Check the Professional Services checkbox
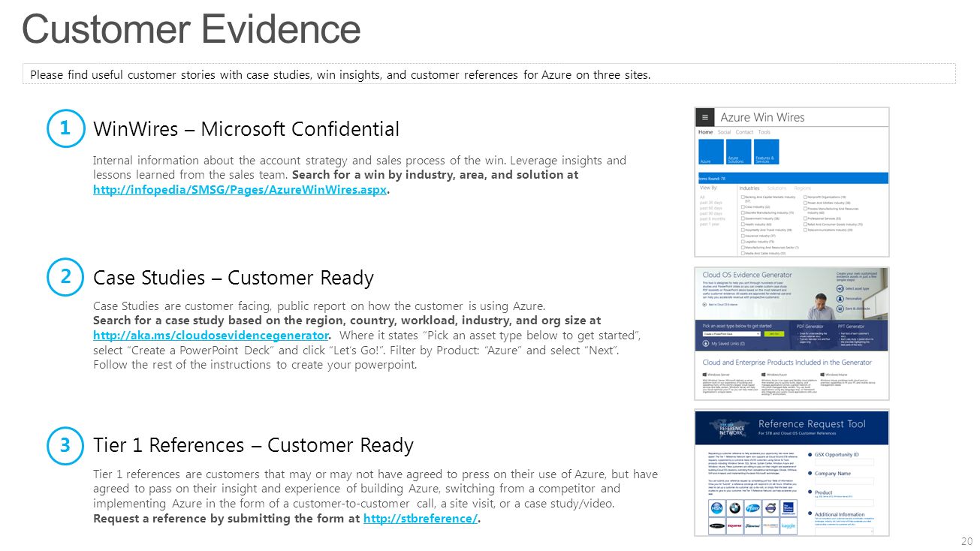 (x=805, y=218)
